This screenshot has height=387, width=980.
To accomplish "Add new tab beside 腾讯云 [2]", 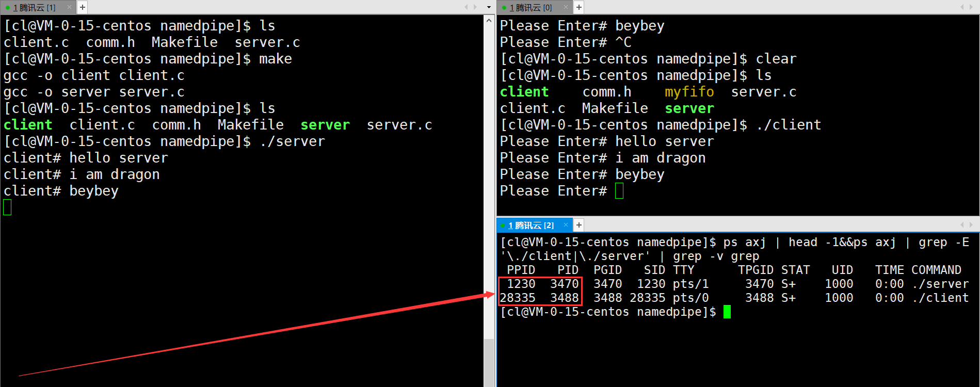I will tap(579, 225).
